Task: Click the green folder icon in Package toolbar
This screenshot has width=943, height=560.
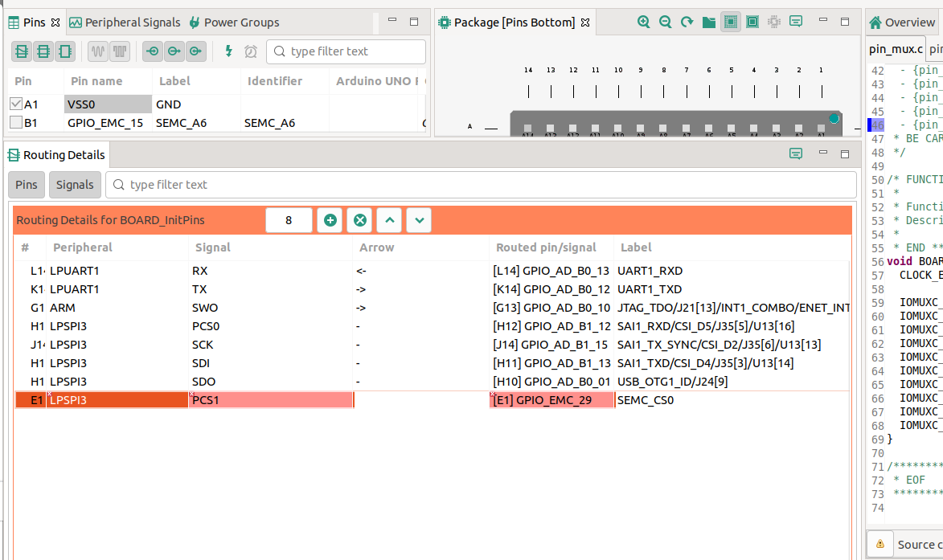Action: [709, 22]
